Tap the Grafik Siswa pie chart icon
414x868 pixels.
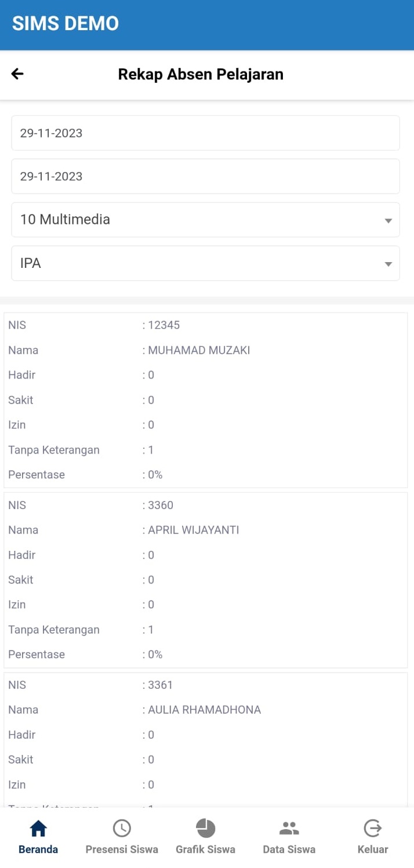pyautogui.click(x=205, y=828)
